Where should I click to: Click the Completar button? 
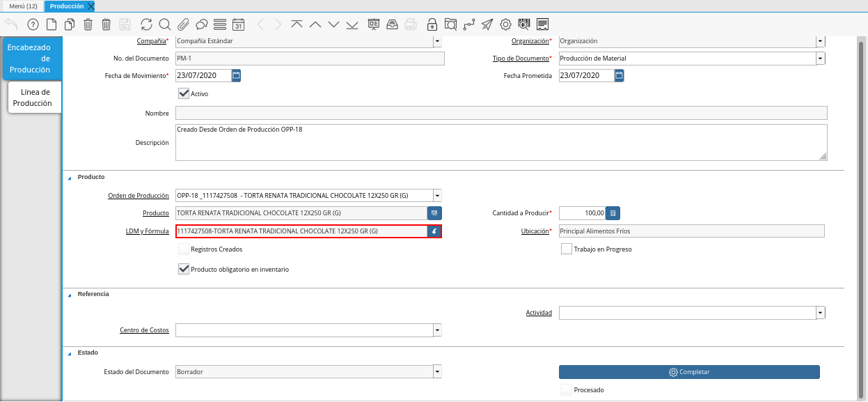[x=688, y=372]
